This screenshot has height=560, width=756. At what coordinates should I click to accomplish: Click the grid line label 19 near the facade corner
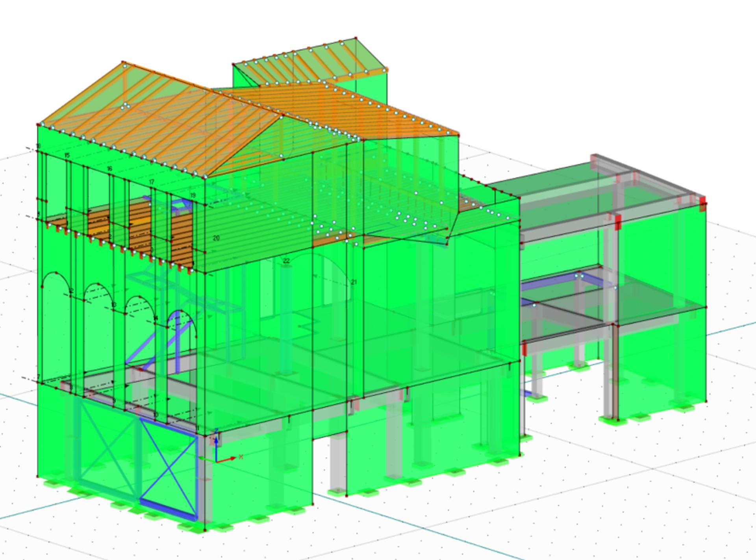click(193, 195)
